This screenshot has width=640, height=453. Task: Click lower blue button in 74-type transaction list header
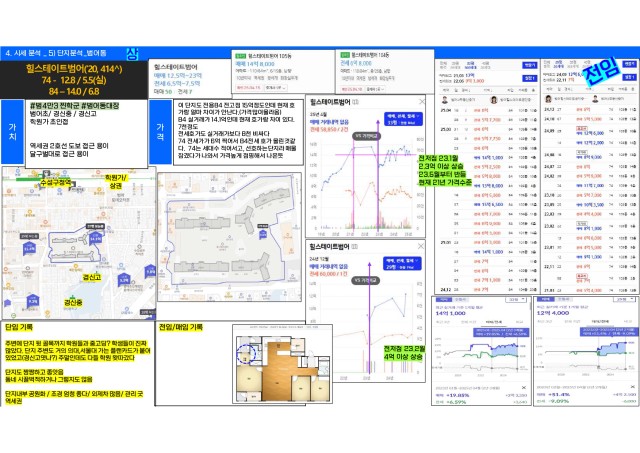(x=629, y=77)
